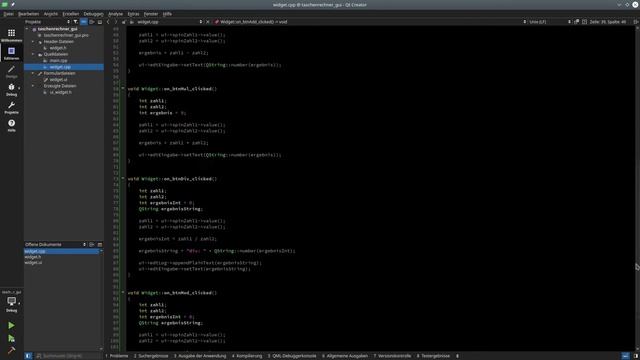Toggle right sidebar in the status bar
The width and height of the screenshot is (640, 360).
[x=636, y=356]
